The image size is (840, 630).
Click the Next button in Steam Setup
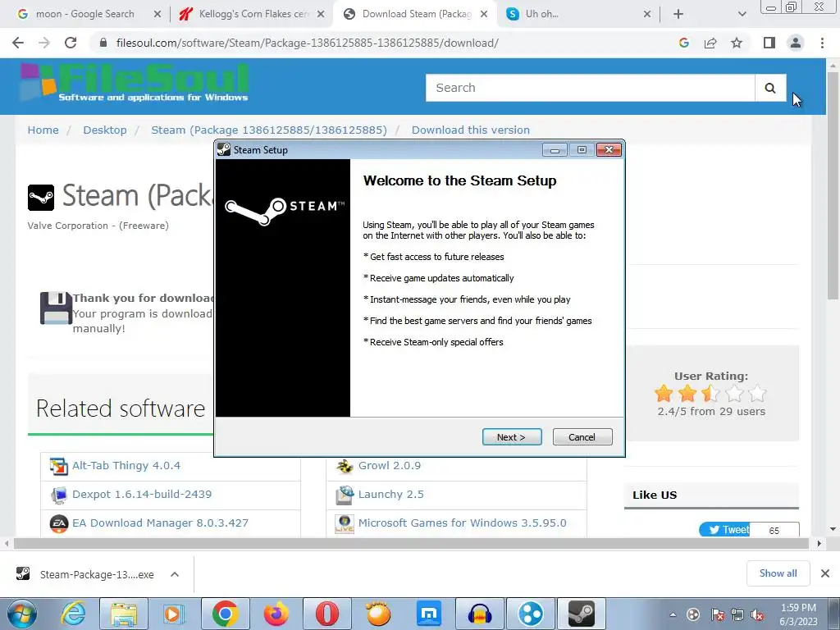point(512,436)
